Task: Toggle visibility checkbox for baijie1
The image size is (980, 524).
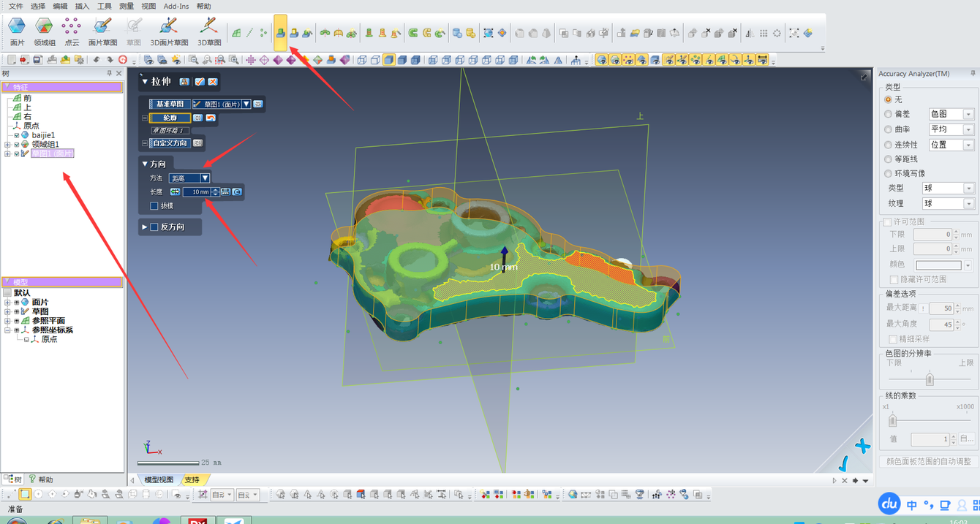Action: 17,135
